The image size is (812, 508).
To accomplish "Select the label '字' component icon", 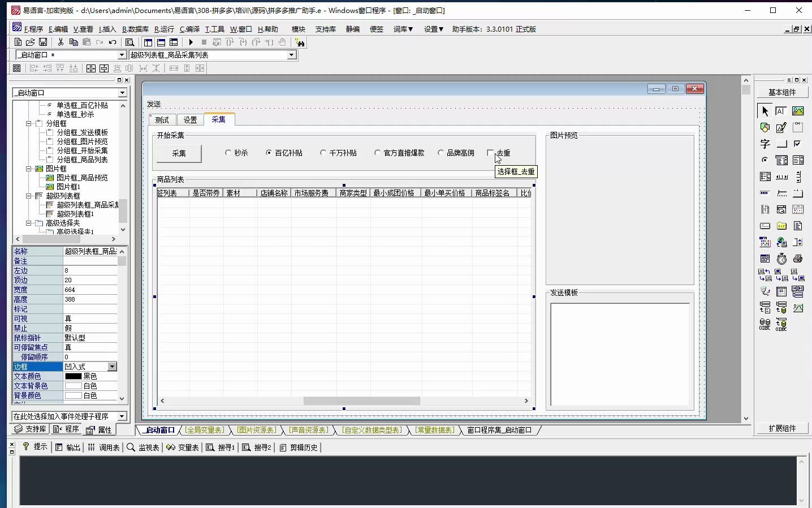I will 765,144.
